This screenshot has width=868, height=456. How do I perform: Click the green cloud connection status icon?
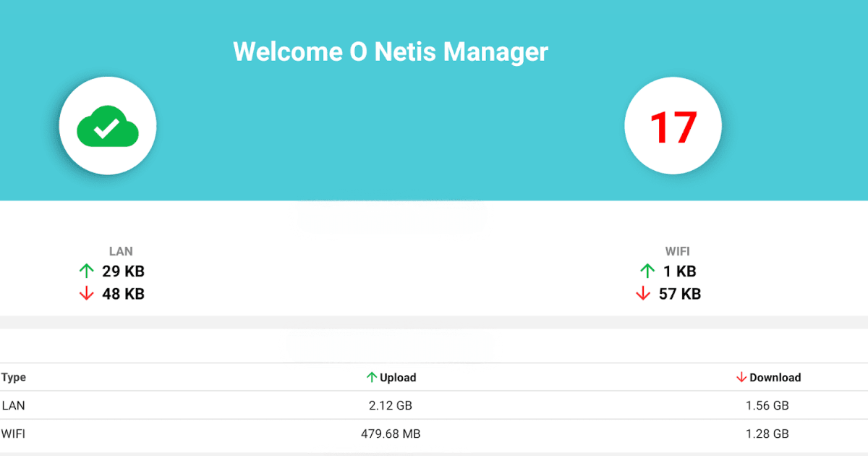click(107, 125)
